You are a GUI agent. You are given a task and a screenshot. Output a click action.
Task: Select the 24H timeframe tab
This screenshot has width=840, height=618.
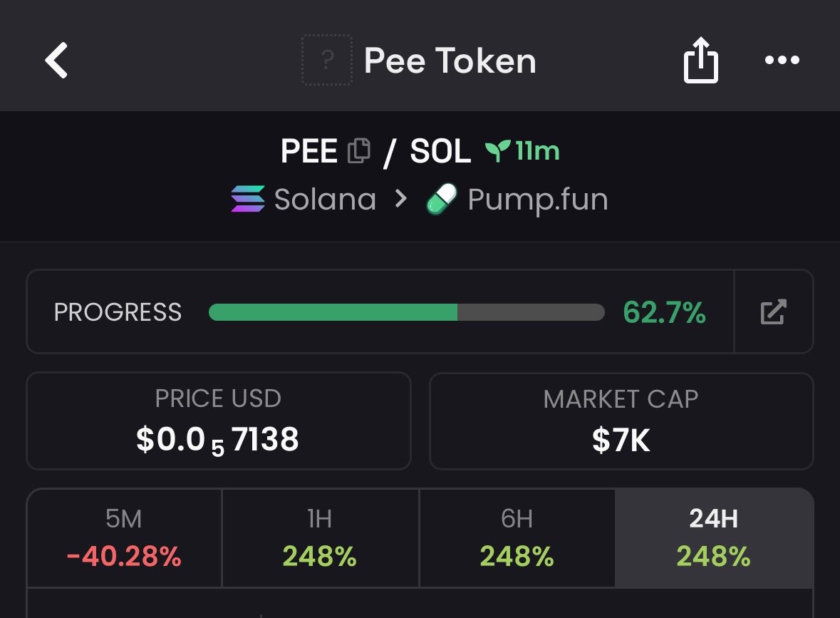(x=714, y=537)
